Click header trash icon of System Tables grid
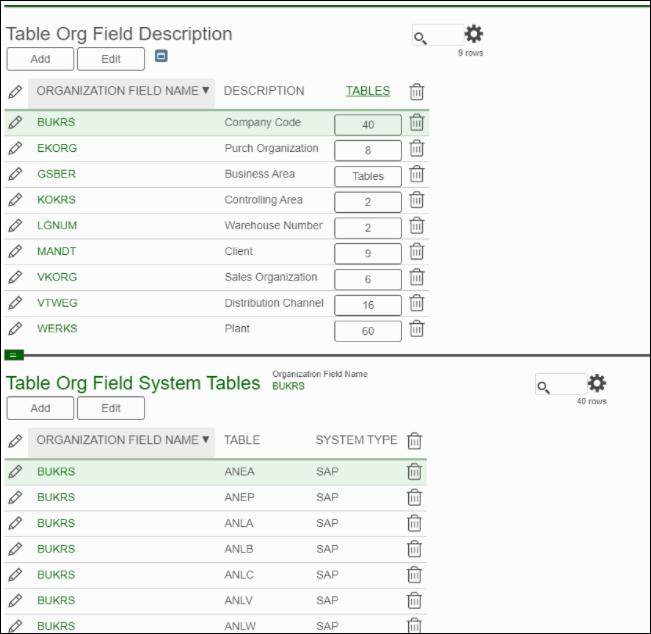Viewport: 651px width, 634px height. 414,441
